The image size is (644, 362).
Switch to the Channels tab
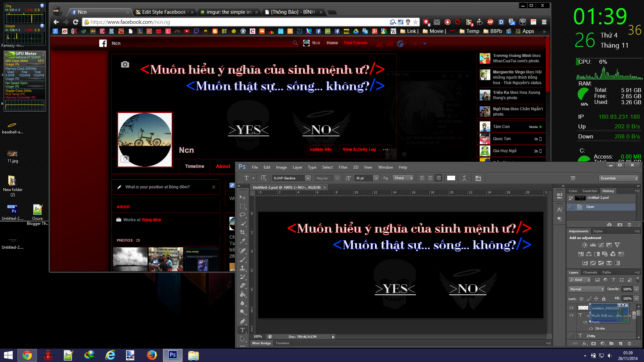590,273
